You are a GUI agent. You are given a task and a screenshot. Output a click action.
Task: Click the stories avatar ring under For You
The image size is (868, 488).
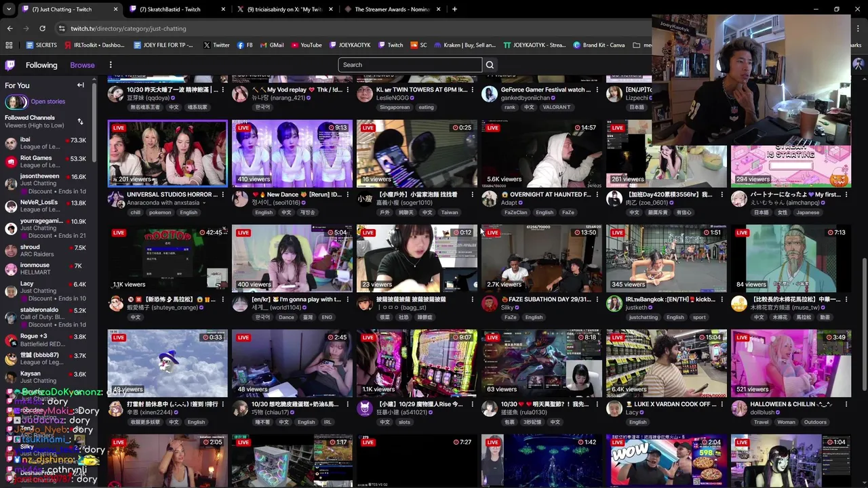(x=16, y=102)
